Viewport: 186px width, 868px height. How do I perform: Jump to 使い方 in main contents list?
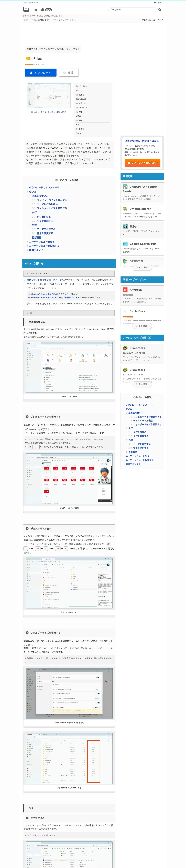click(32, 192)
